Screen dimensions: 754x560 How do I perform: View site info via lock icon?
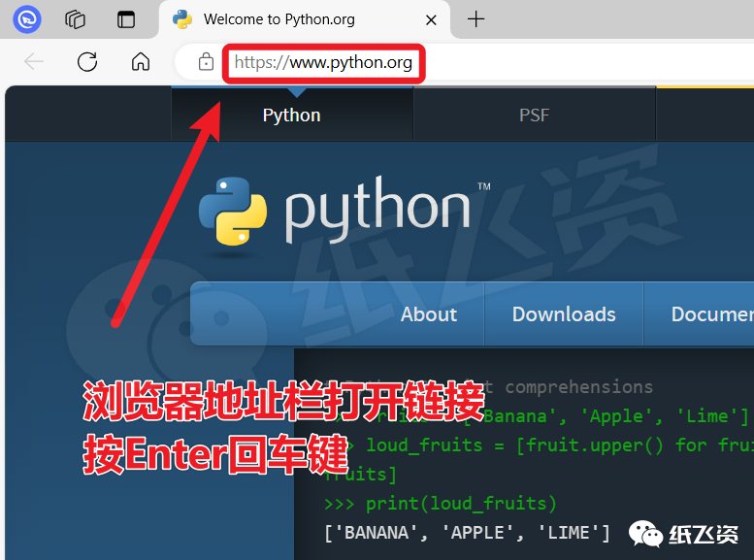206,61
